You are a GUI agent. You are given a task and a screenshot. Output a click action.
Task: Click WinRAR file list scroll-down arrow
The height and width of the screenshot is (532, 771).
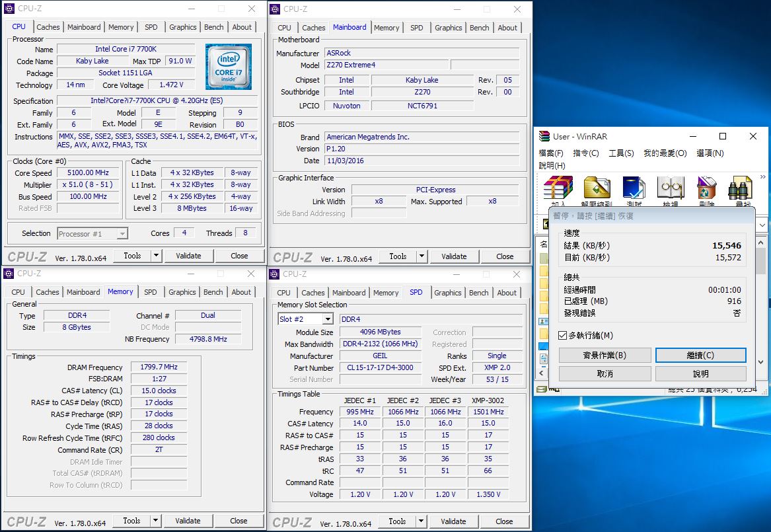pyautogui.click(x=760, y=362)
